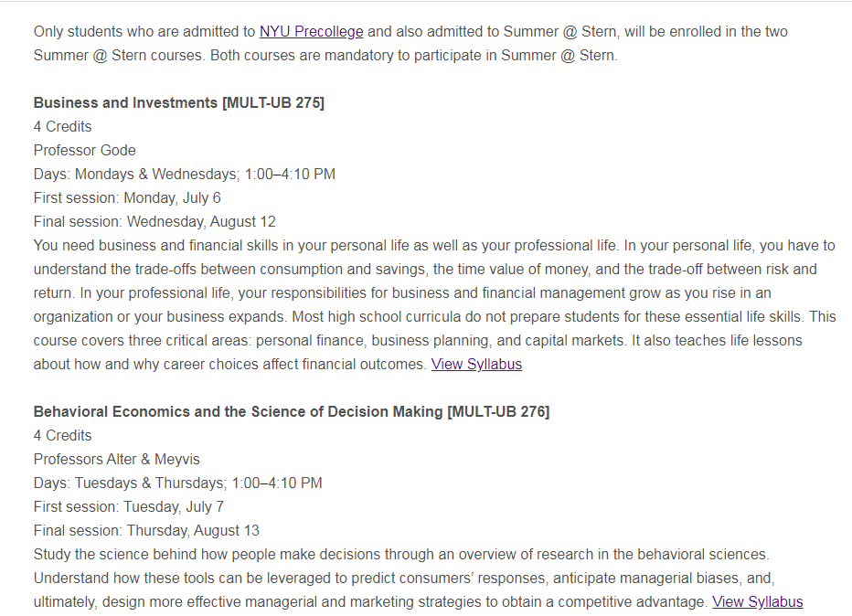
Task: Click 4 Credits under Behavioral Economics
Action: pos(62,436)
